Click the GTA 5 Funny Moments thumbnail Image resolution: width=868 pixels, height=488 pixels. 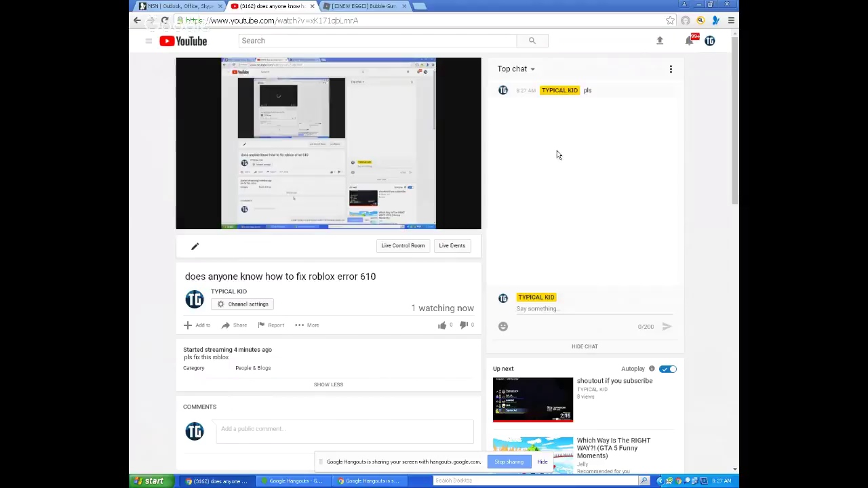533,455
